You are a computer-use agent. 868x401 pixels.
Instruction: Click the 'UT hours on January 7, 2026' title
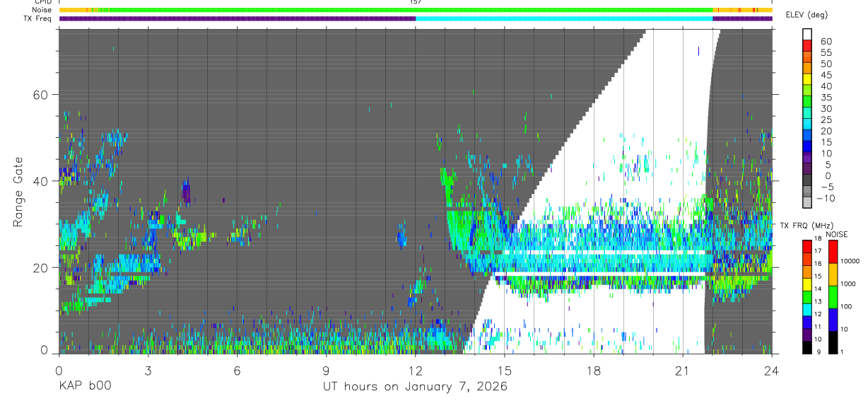click(415, 387)
